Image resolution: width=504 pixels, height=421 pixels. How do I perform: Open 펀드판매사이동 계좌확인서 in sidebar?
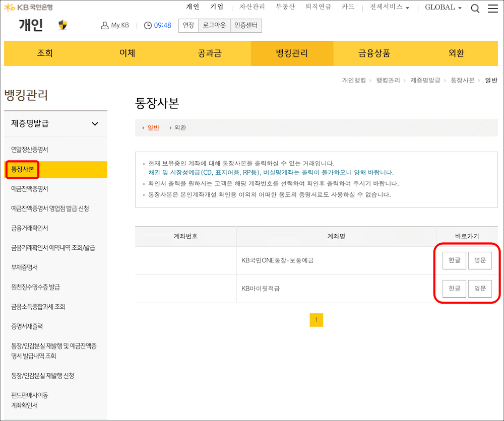click(x=30, y=400)
